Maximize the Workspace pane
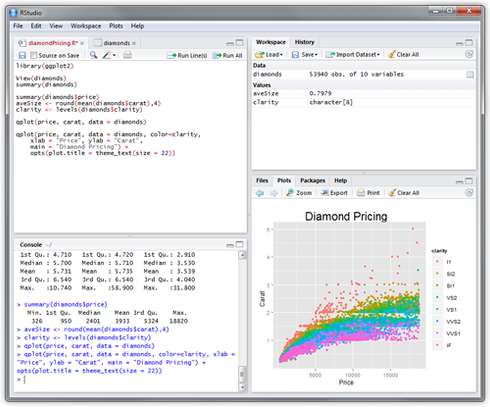490x407 pixels. [469, 42]
